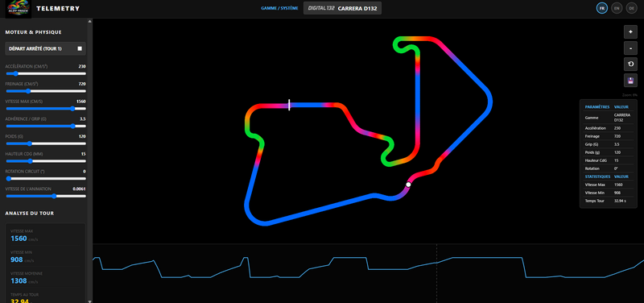644x303 pixels.
Task: Switch language to FR
Action: click(601, 8)
